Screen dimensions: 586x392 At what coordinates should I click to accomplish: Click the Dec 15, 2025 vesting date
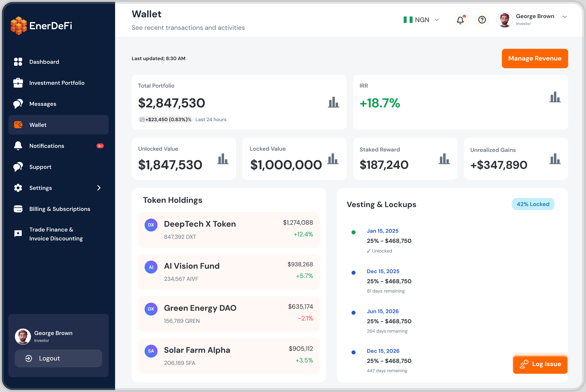(x=383, y=271)
